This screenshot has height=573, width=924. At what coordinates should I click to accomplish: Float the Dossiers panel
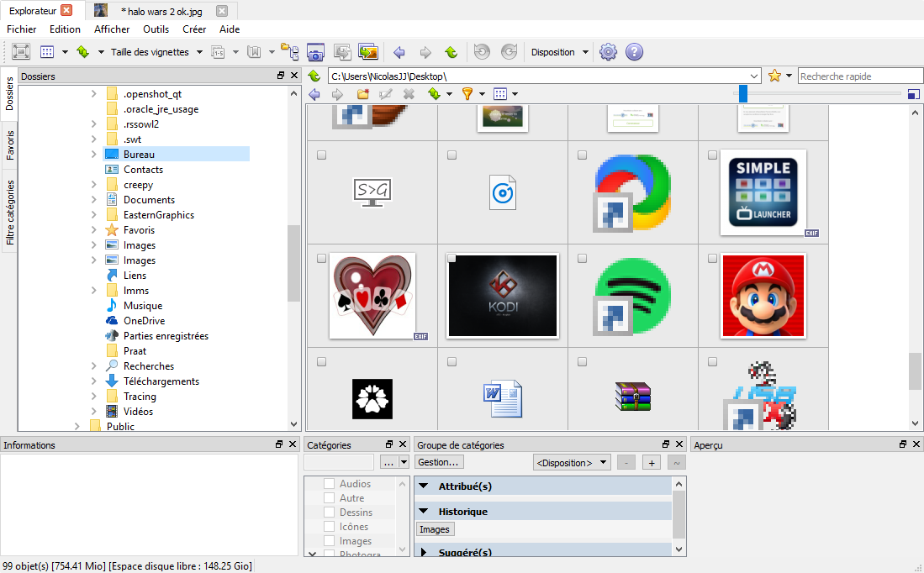(281, 76)
